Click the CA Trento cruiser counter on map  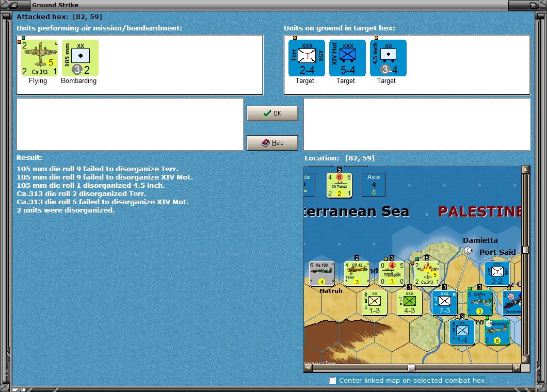(x=339, y=185)
